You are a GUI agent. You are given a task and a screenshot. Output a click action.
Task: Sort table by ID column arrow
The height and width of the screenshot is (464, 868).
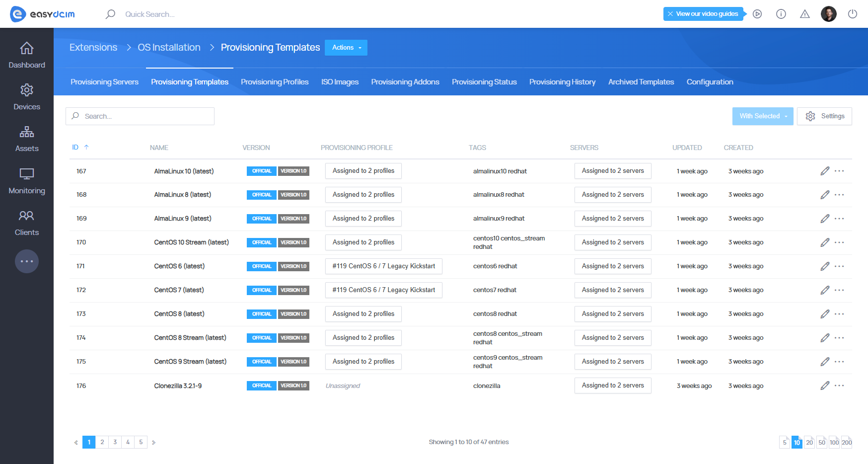[x=86, y=147]
